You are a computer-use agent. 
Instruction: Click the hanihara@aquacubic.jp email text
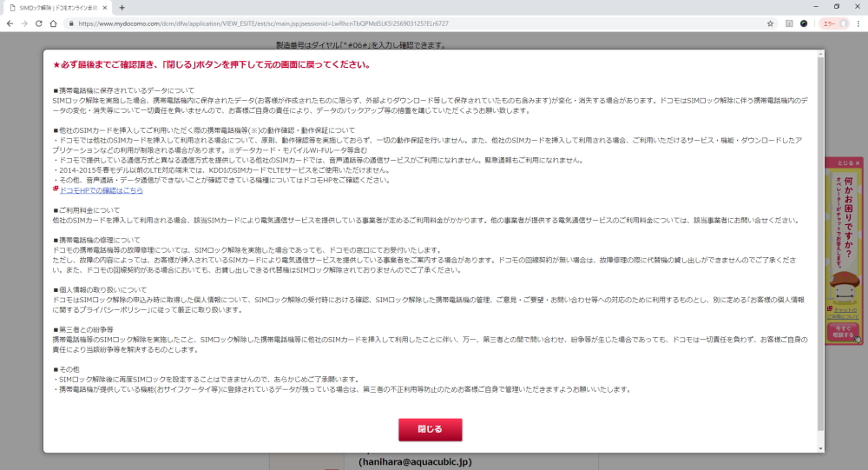point(415,461)
